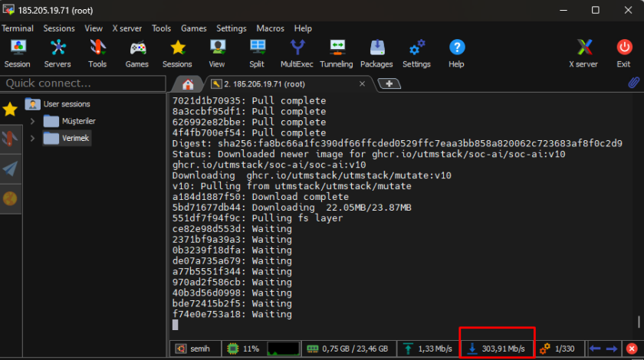Open the Macros menu

pos(270,28)
